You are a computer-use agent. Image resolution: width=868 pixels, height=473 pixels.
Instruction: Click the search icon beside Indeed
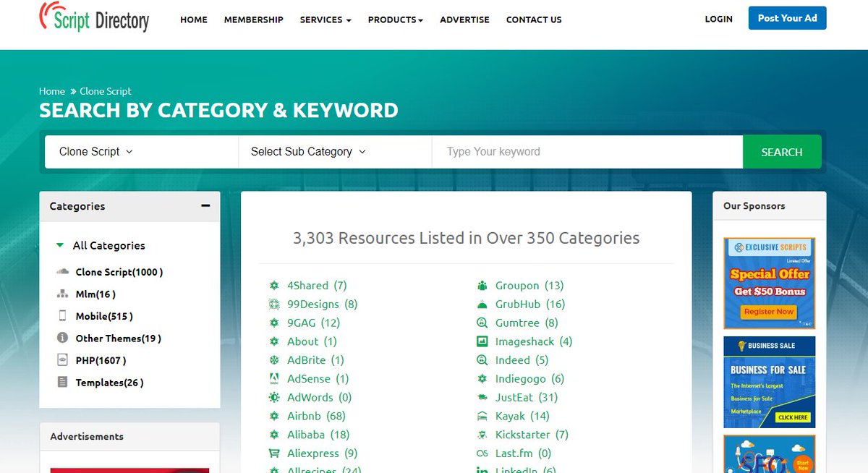(x=482, y=360)
